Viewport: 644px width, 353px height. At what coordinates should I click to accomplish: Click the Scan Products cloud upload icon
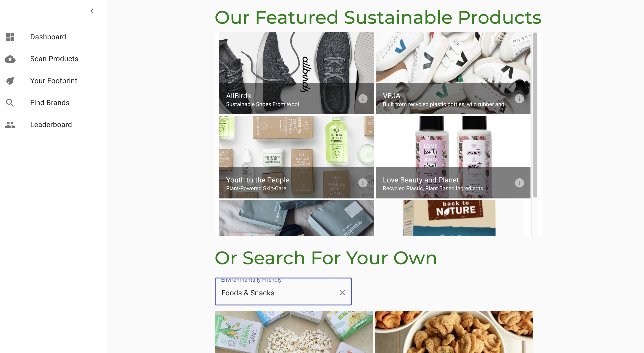[10, 59]
